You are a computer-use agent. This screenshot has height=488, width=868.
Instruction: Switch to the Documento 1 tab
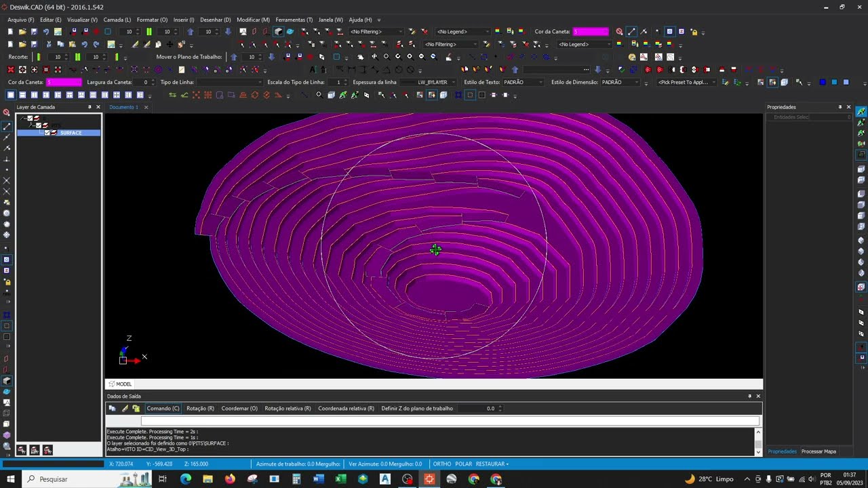123,107
